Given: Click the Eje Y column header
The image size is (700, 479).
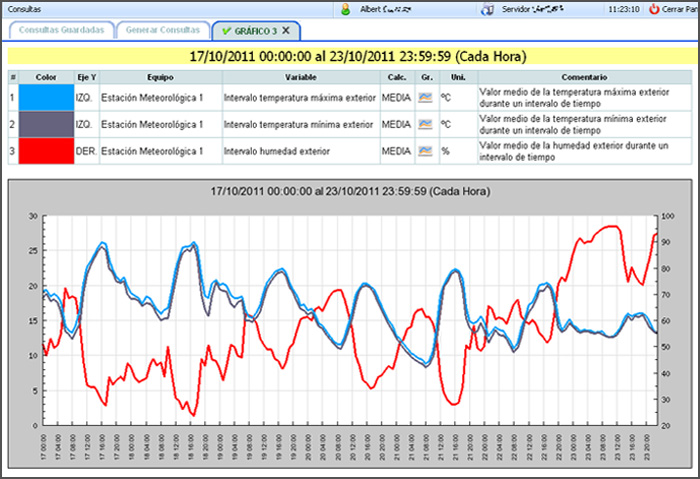Looking at the screenshot, I should [87, 77].
